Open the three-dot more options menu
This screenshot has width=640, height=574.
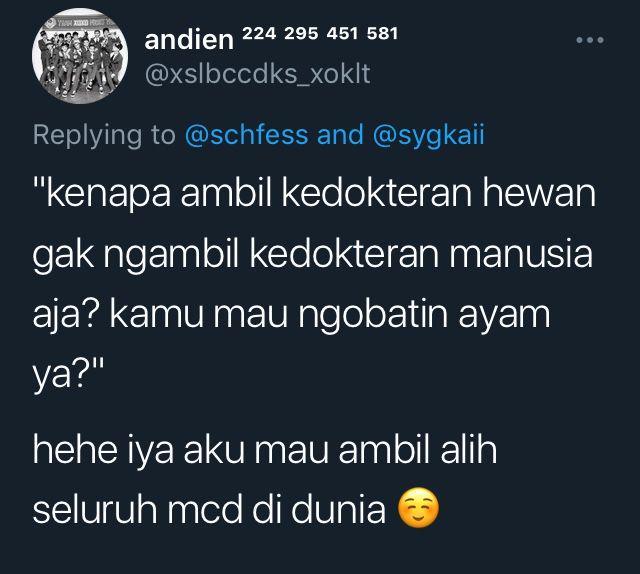pyautogui.click(x=590, y=40)
